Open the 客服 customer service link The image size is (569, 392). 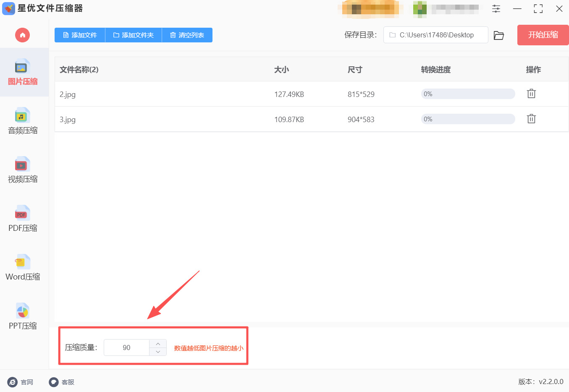[62, 382]
